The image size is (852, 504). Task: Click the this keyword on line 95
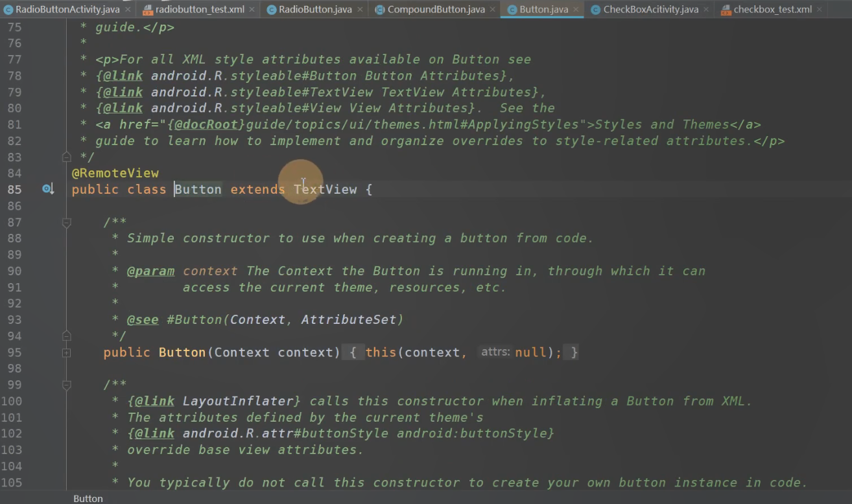click(x=381, y=352)
